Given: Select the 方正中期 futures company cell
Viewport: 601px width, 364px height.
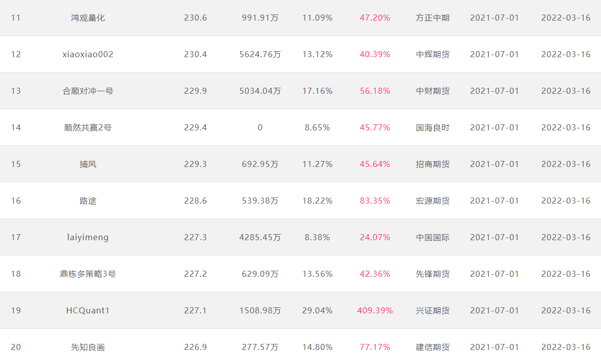Looking at the screenshot, I should (432, 18).
